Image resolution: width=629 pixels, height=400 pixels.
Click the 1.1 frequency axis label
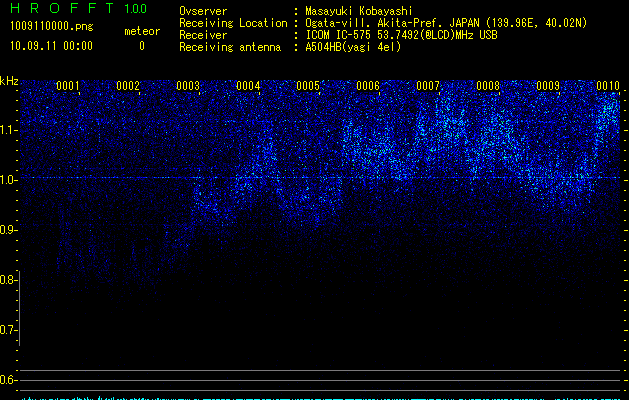7,130
